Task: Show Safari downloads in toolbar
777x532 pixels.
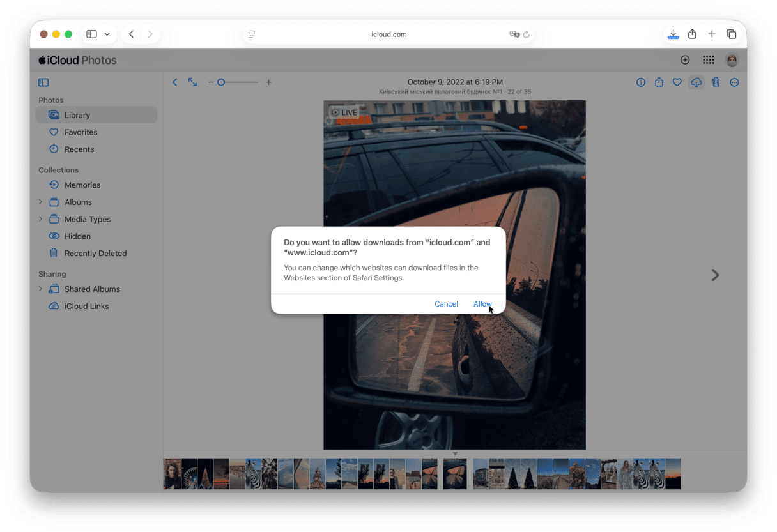Action: click(673, 34)
